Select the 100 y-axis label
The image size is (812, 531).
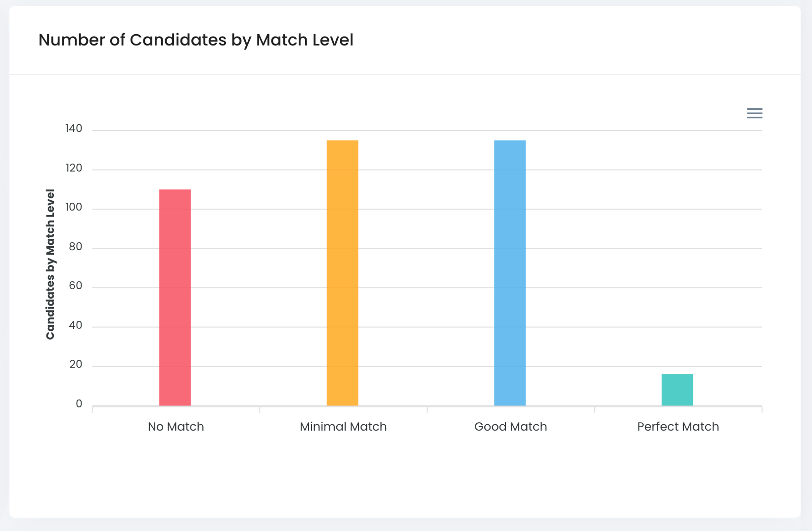(x=74, y=207)
